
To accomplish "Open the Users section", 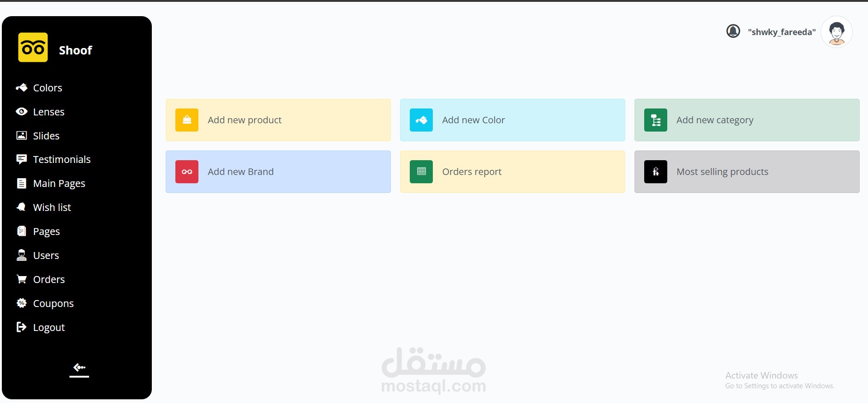I will tap(46, 255).
